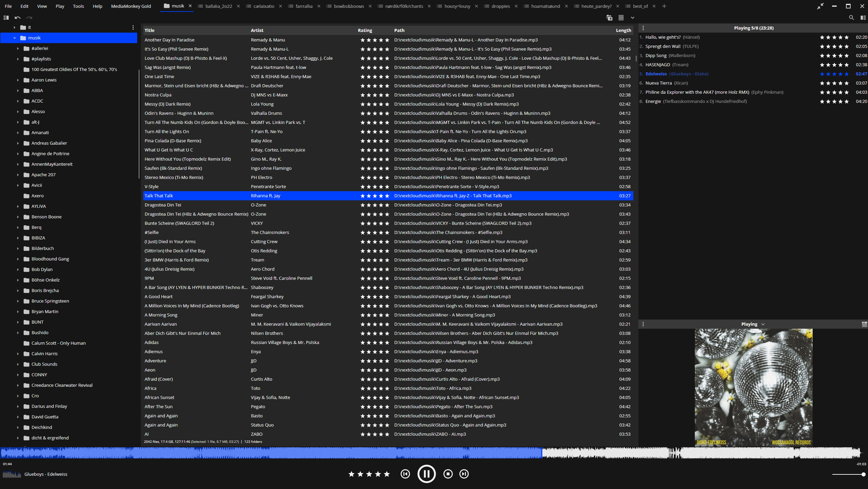This screenshot has width=868, height=489.
Task: Sort tracks by the Title column
Action: point(149,31)
